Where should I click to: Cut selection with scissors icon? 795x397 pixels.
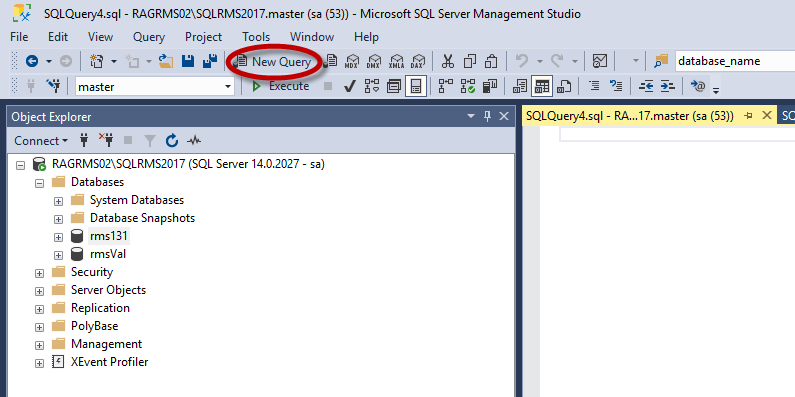[x=448, y=62]
